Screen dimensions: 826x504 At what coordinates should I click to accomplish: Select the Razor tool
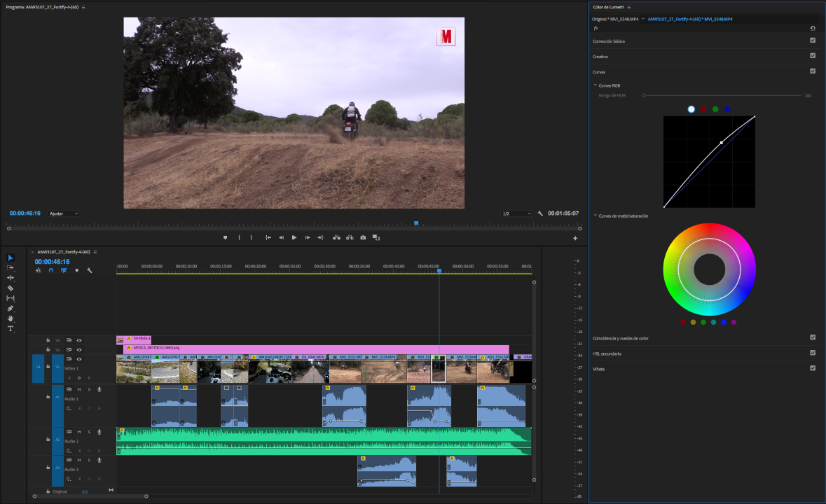click(x=10, y=288)
